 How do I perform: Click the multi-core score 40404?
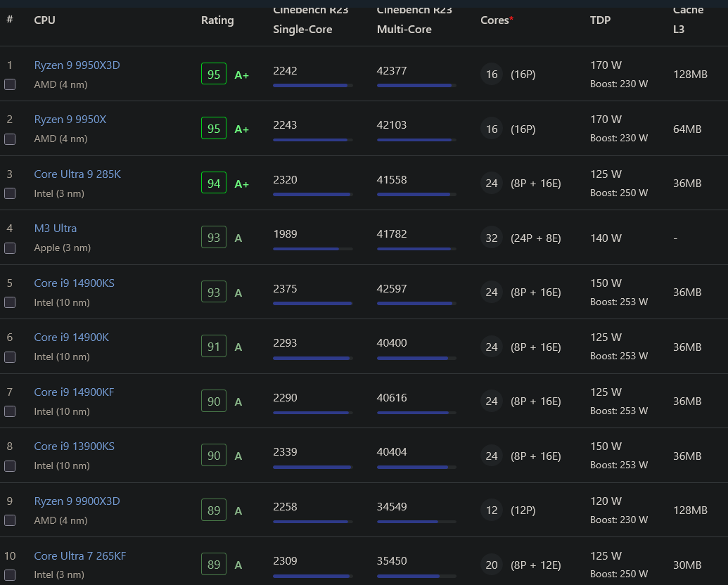click(392, 451)
